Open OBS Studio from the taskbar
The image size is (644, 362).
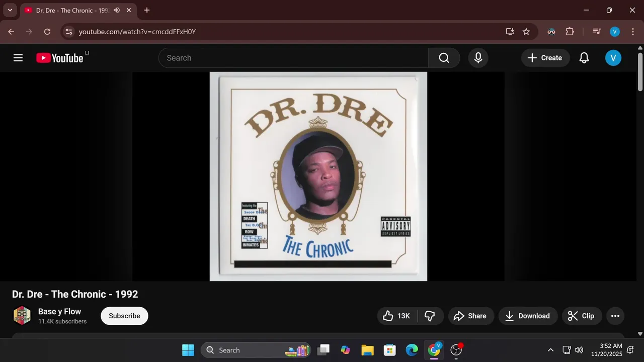(x=456, y=350)
